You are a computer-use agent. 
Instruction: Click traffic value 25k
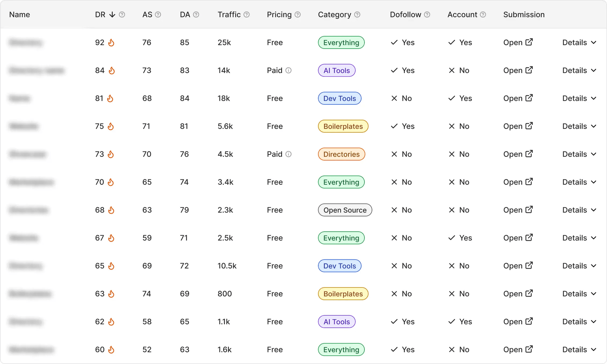click(x=224, y=42)
